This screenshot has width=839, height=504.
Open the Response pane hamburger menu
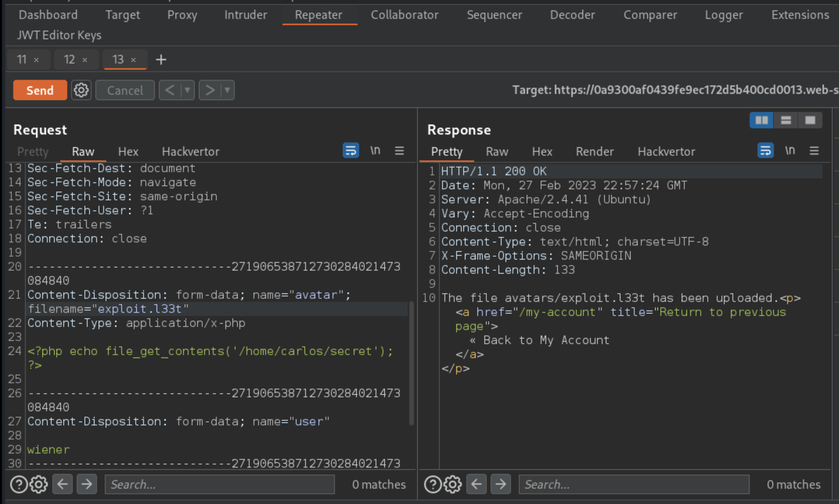(x=814, y=151)
